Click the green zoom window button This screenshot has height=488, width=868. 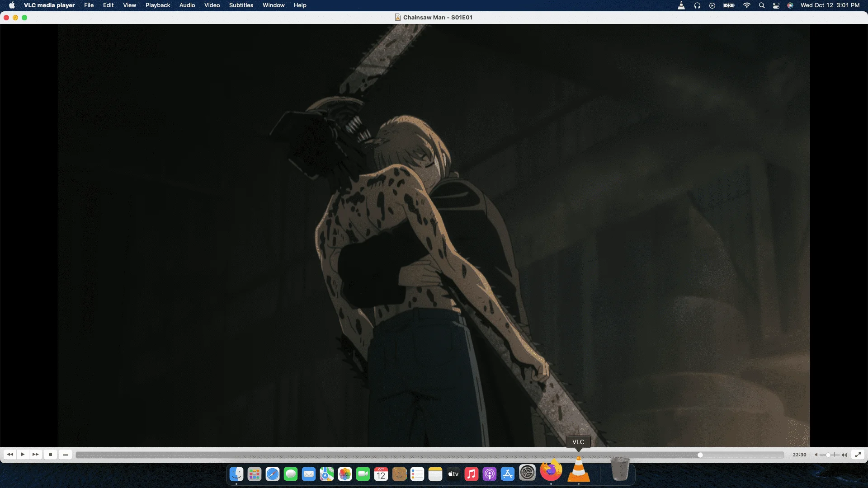pos(24,18)
